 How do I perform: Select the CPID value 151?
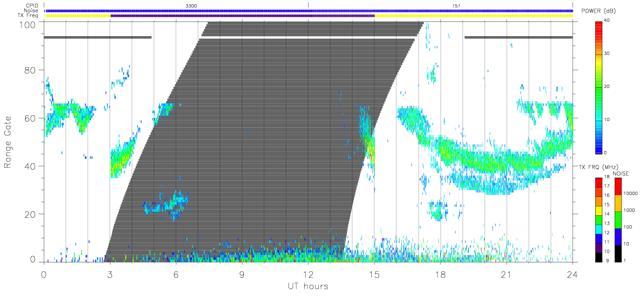pos(456,5)
